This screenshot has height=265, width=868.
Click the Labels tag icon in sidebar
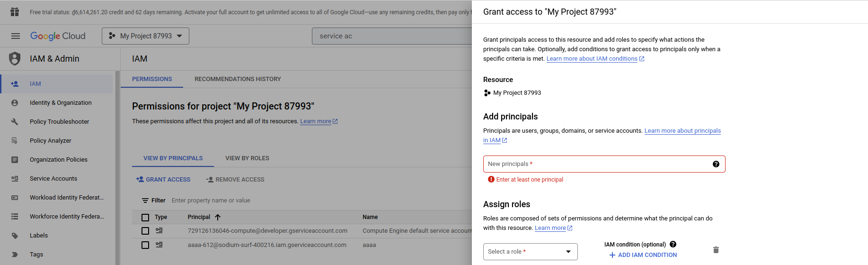coord(15,236)
